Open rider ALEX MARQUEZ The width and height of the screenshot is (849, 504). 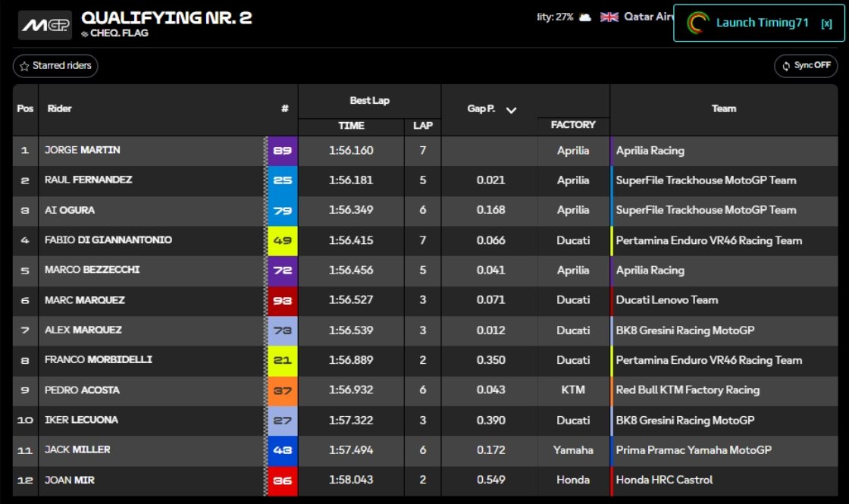point(83,330)
